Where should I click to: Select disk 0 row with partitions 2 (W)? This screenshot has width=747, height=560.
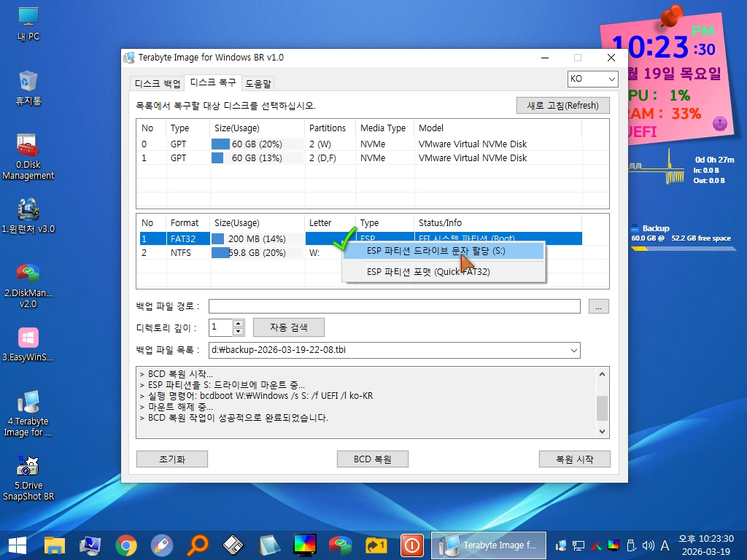(x=360, y=144)
